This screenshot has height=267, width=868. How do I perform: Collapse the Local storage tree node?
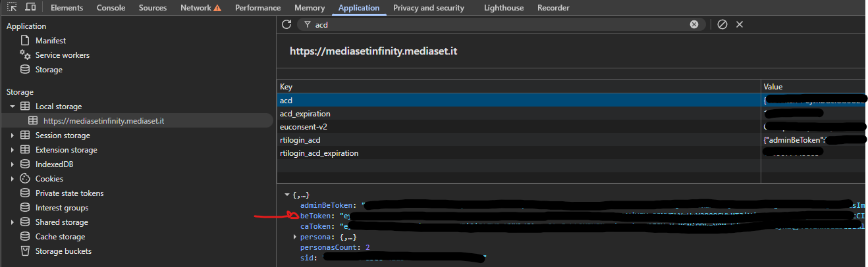(x=12, y=107)
